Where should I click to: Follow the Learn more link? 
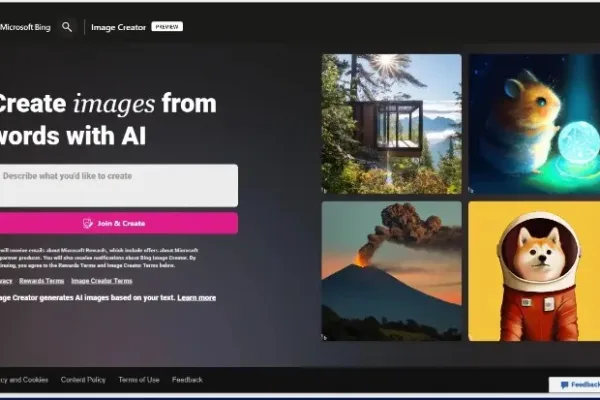[x=197, y=297]
